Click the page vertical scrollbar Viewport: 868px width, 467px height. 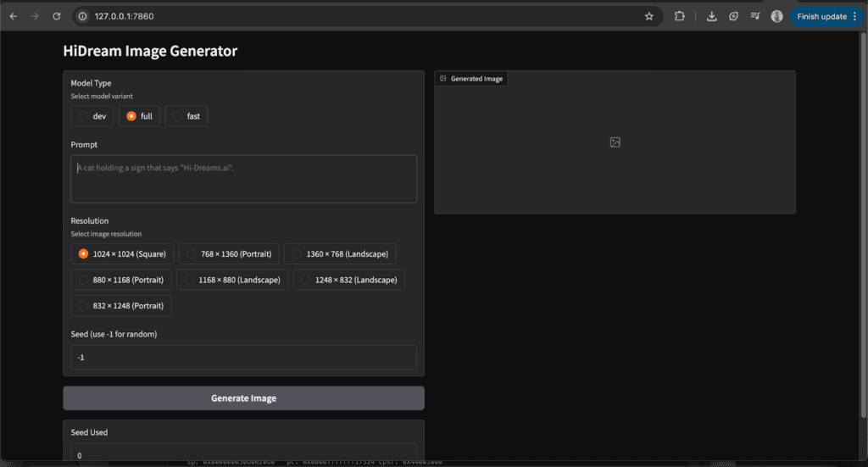pyautogui.click(x=863, y=224)
